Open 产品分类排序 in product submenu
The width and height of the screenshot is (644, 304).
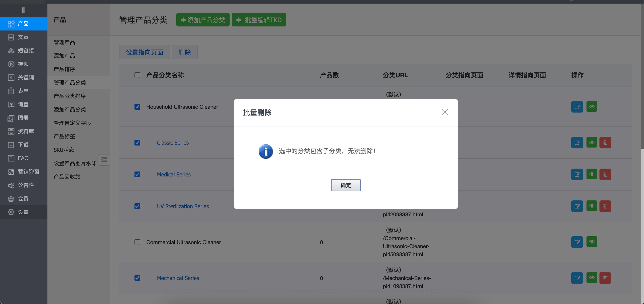70,96
